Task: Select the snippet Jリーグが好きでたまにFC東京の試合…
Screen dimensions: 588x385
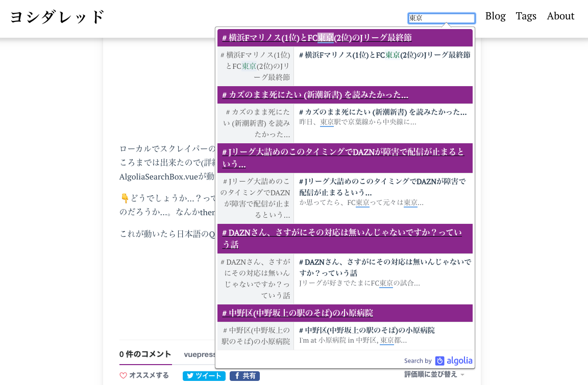Action: [359, 283]
